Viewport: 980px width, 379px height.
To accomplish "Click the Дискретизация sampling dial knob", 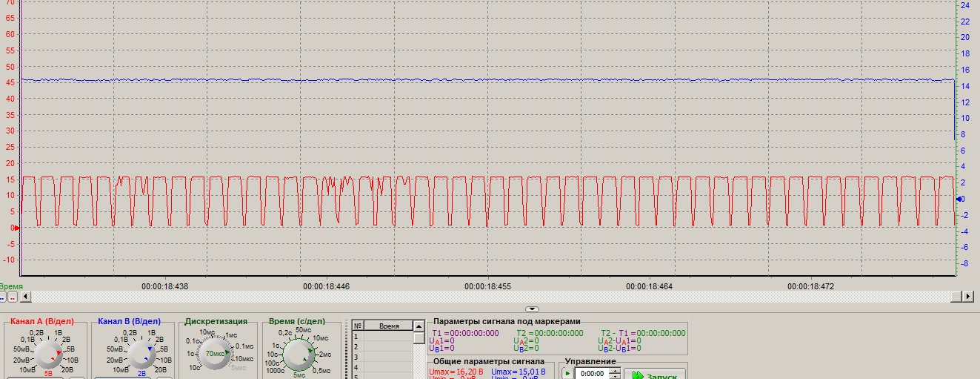I will (x=216, y=354).
